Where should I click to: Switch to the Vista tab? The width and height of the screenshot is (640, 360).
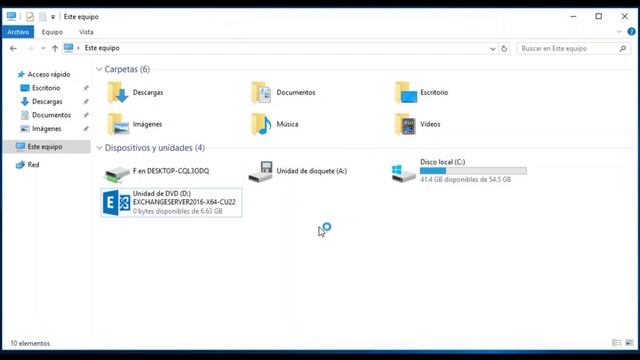tap(86, 32)
